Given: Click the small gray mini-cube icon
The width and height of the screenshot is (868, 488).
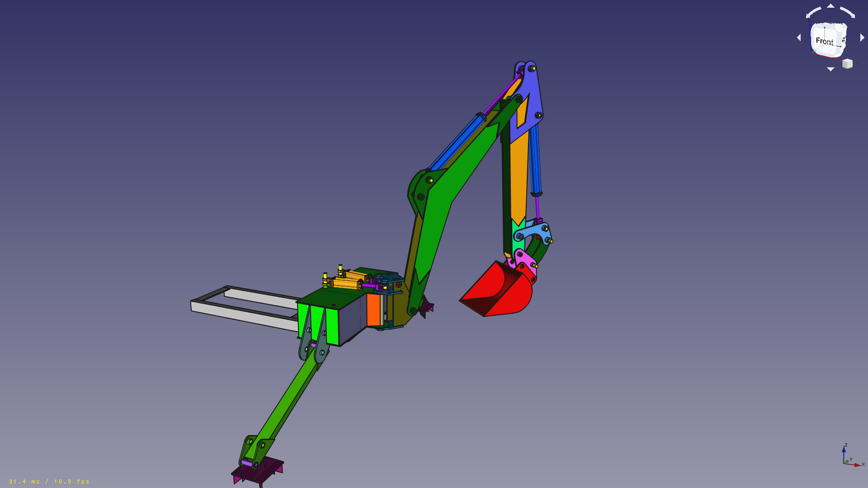Looking at the screenshot, I should pyautogui.click(x=847, y=64).
